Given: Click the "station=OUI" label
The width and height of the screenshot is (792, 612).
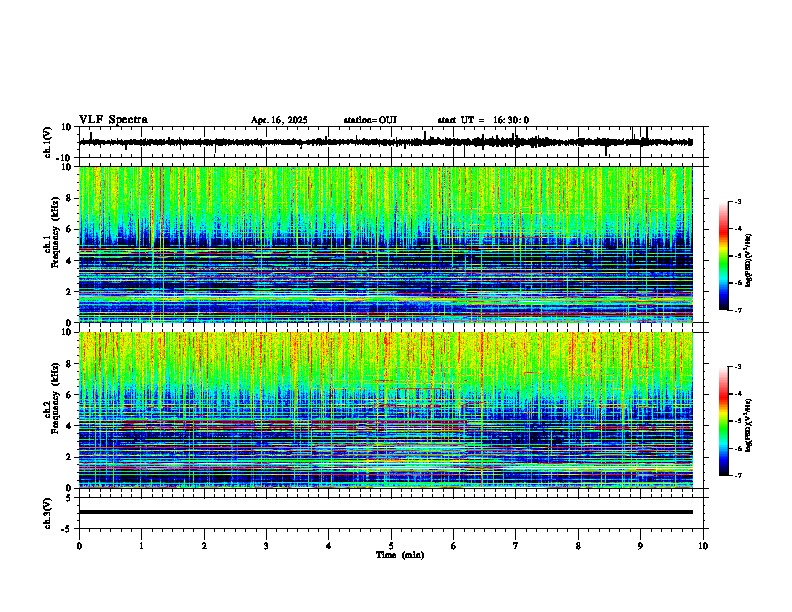Looking at the screenshot, I should (370, 120).
